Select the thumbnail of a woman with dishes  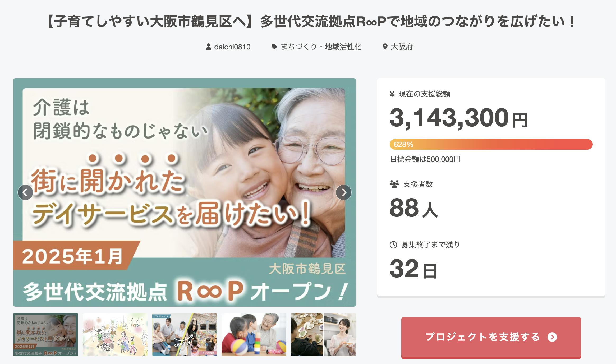coord(323,334)
